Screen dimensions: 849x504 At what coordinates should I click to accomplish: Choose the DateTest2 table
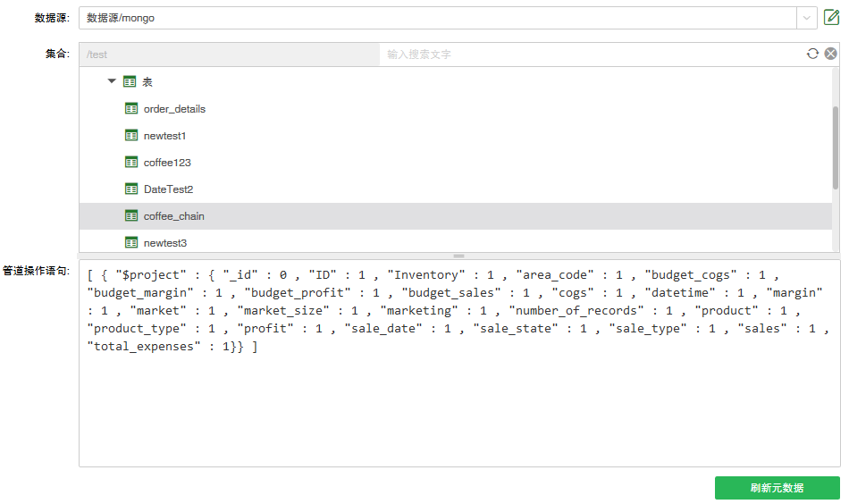(168, 189)
